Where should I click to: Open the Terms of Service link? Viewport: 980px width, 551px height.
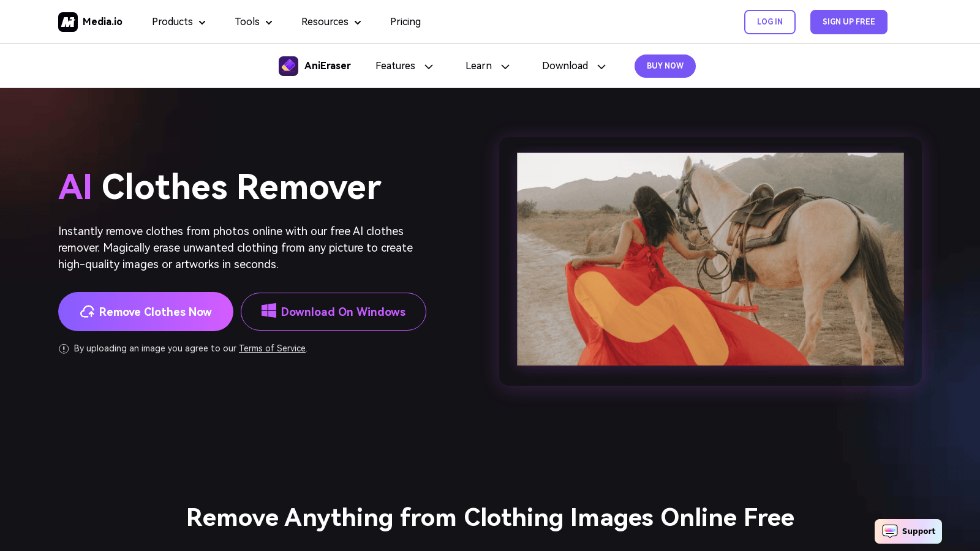pyautogui.click(x=272, y=348)
